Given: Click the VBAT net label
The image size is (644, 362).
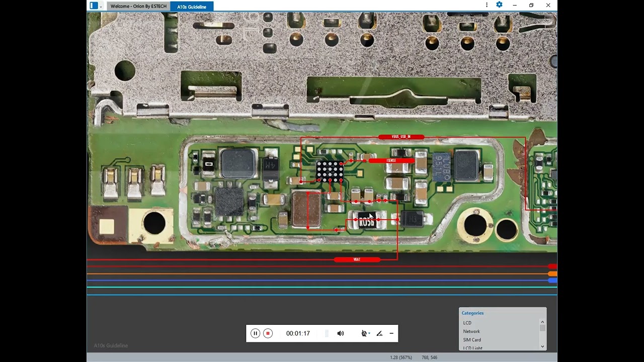Looking at the screenshot, I should [357, 259].
